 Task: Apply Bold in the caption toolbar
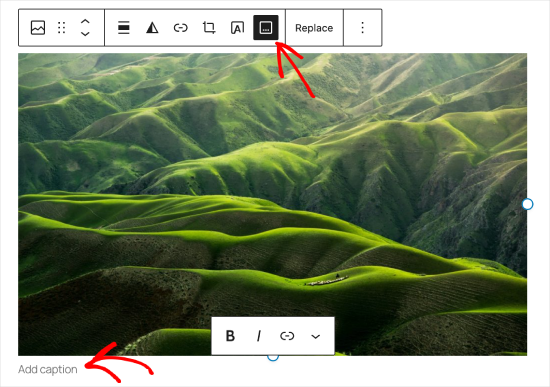(x=230, y=336)
